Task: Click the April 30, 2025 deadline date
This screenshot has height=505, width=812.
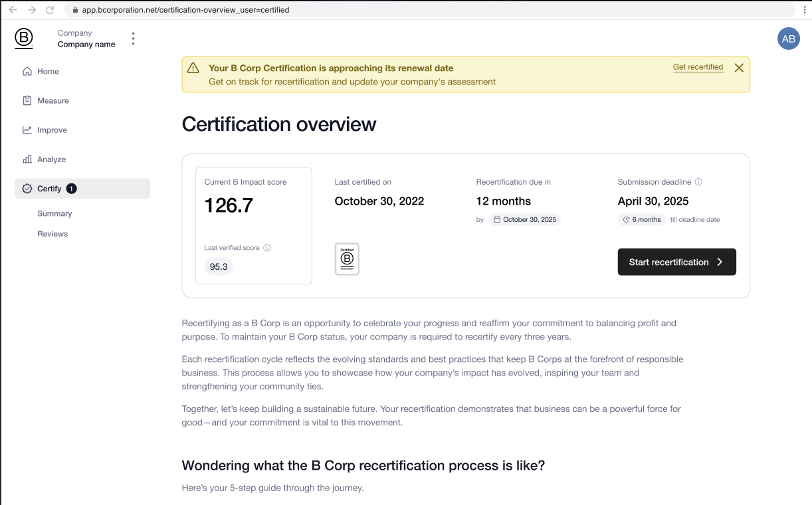Action: pyautogui.click(x=653, y=201)
